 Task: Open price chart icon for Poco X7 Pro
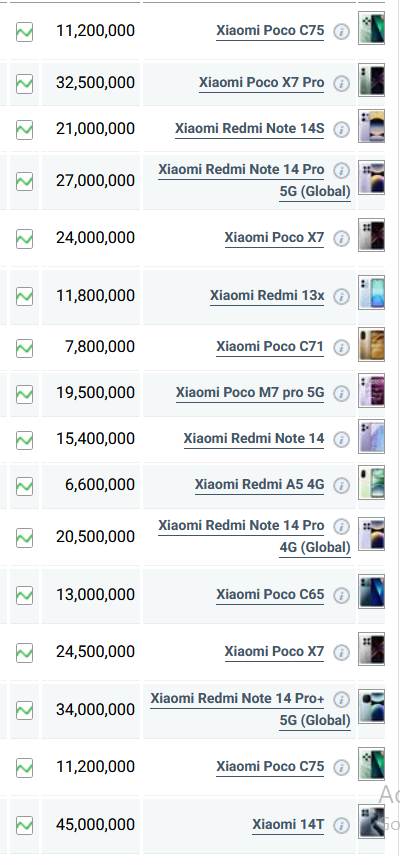tap(24, 84)
